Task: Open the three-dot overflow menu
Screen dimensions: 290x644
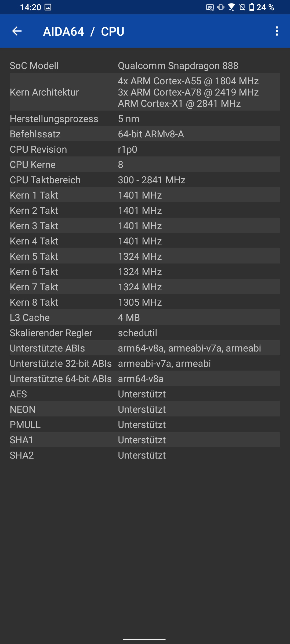Action: pyautogui.click(x=277, y=31)
